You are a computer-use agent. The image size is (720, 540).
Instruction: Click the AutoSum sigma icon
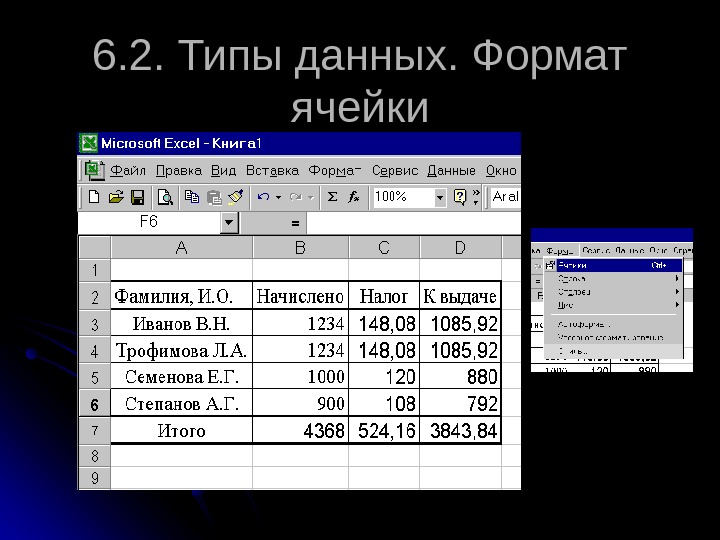coord(332,197)
